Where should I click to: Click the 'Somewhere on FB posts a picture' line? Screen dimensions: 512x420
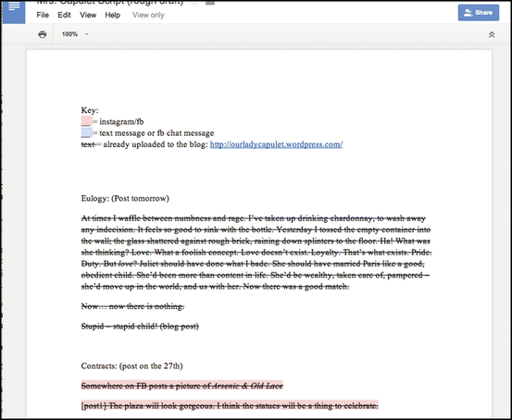pos(181,386)
